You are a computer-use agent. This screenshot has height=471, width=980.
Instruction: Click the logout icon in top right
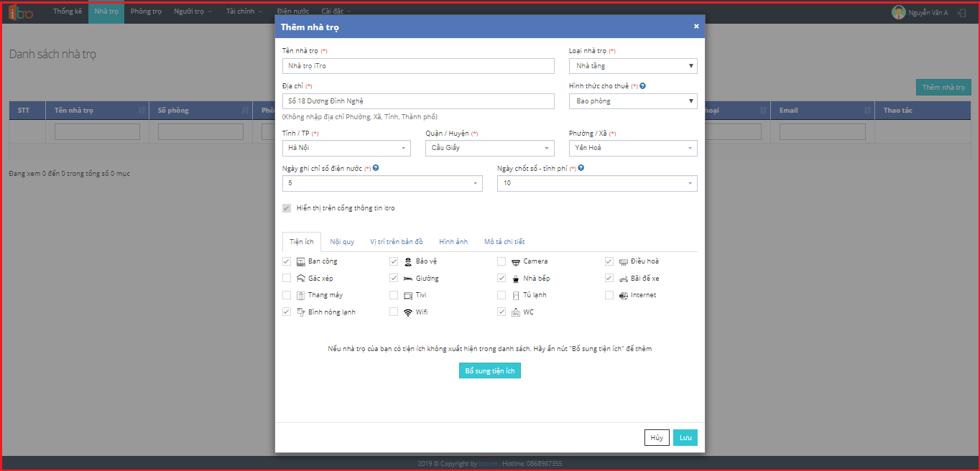pos(961,12)
